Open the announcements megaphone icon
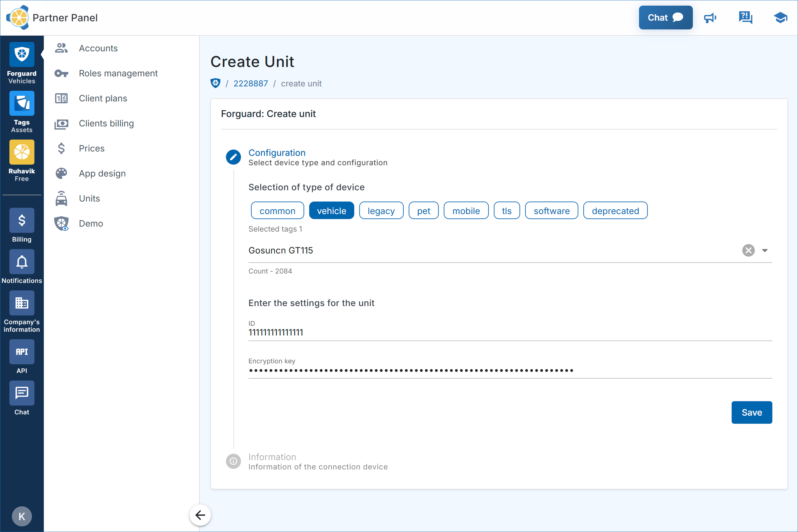Image resolution: width=798 pixels, height=532 pixels. coord(710,18)
